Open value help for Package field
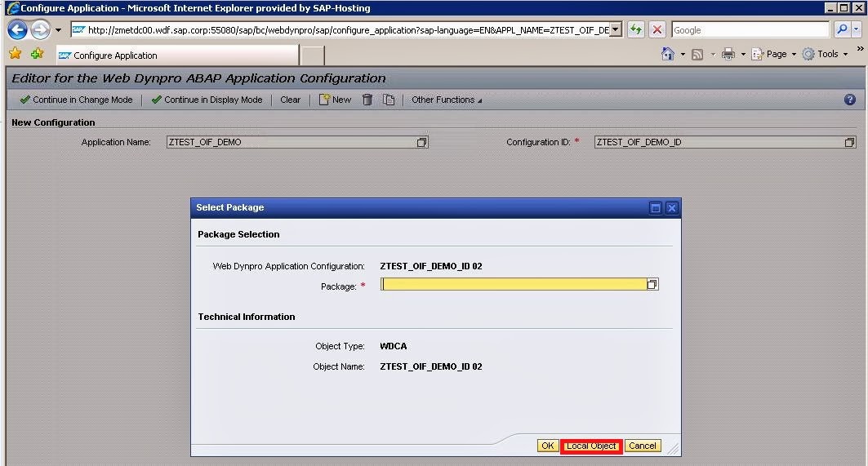868x466 pixels. click(x=652, y=285)
